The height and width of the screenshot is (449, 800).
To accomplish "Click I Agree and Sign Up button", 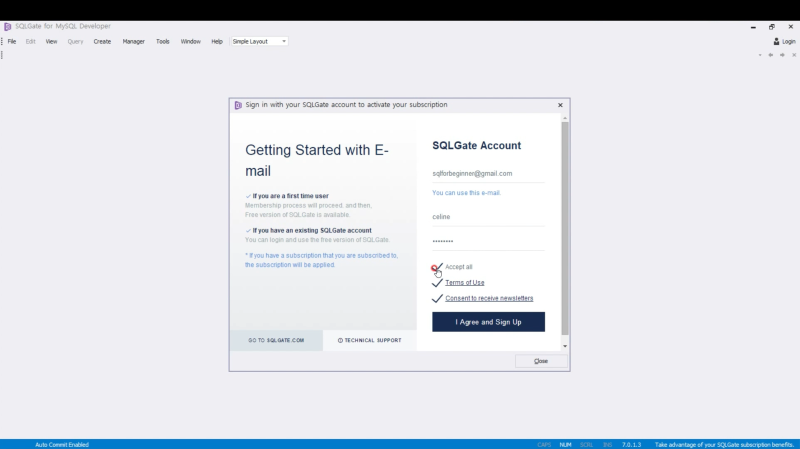I will (488, 322).
